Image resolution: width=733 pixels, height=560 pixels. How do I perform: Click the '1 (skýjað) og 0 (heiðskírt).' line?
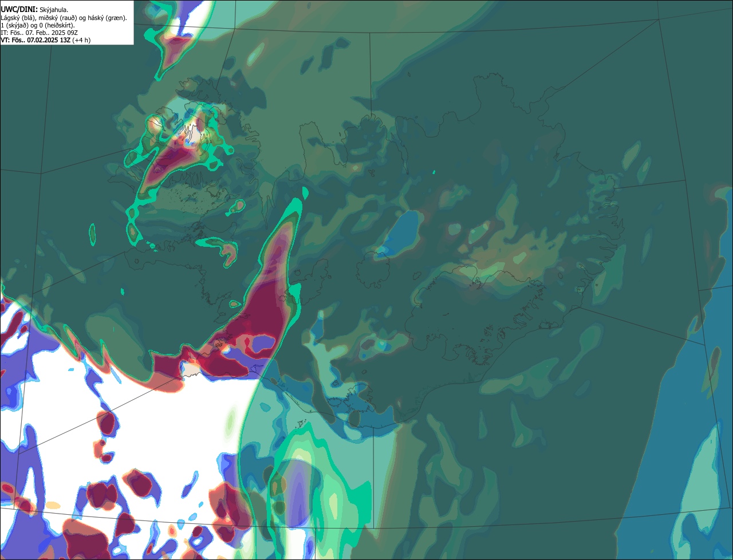(38, 25)
